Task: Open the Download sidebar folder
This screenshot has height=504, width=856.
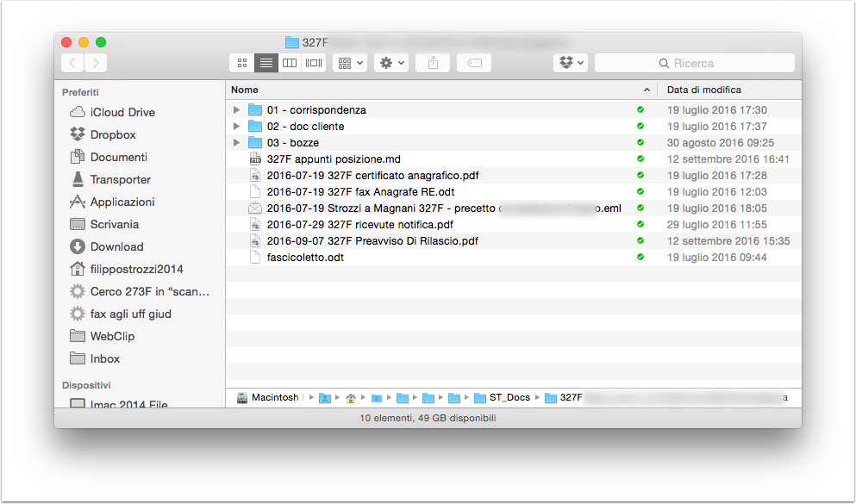Action: [106, 246]
